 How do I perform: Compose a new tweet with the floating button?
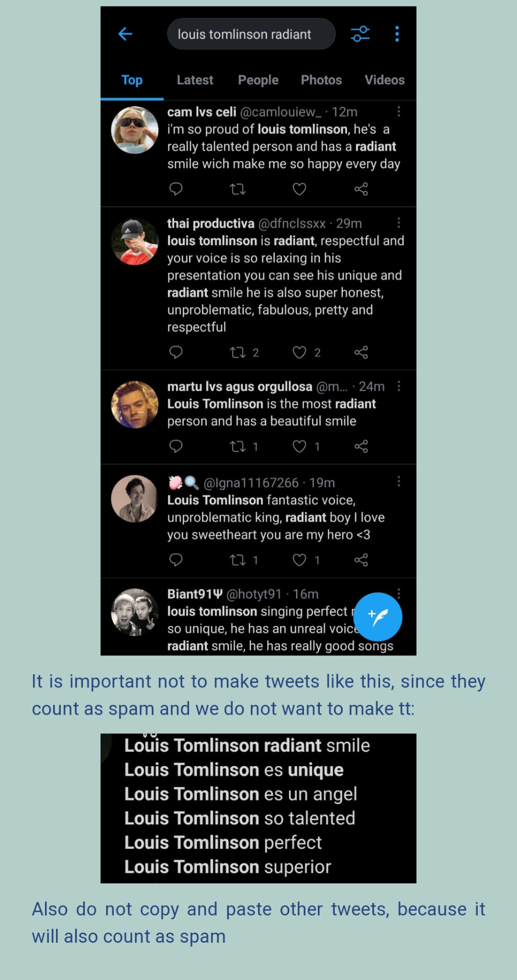378,617
